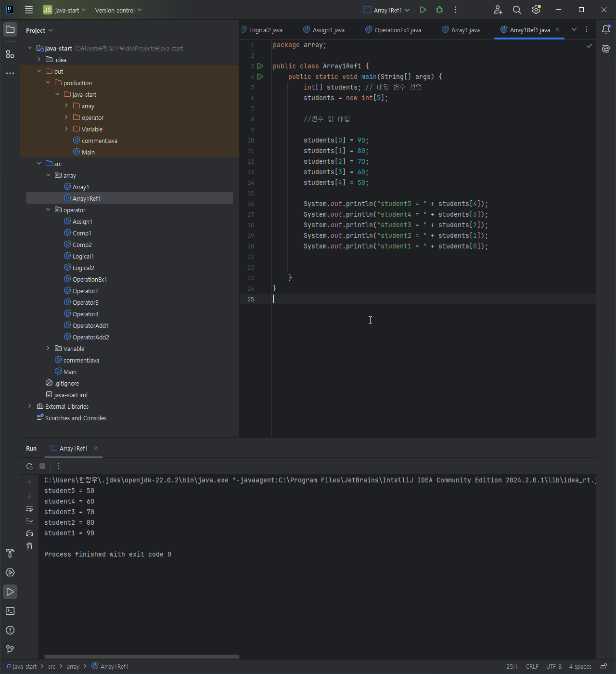Click line separator CRLF in status bar

tap(532, 667)
